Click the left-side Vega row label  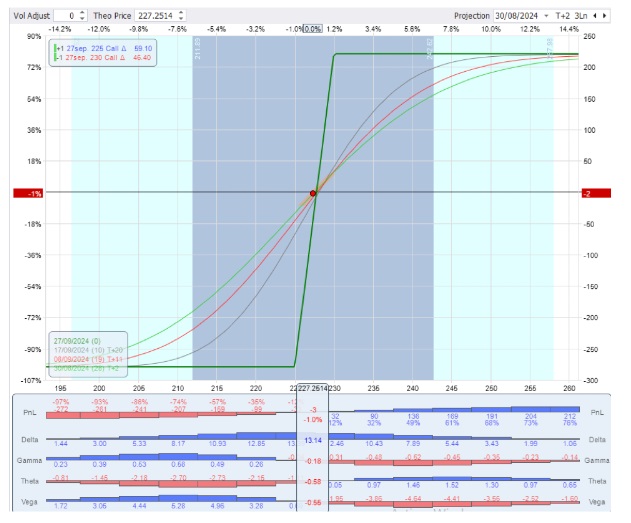31,497
